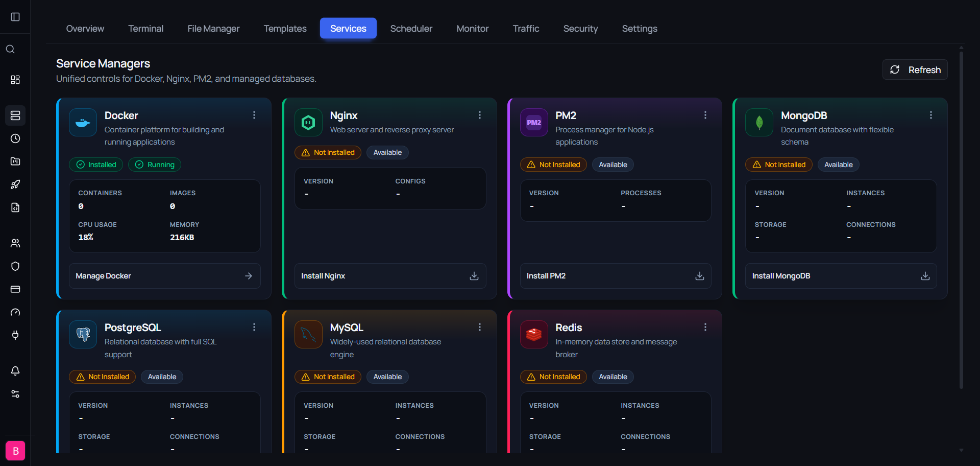This screenshot has width=980, height=466.
Task: Select the active Services tab
Action: (x=348, y=29)
